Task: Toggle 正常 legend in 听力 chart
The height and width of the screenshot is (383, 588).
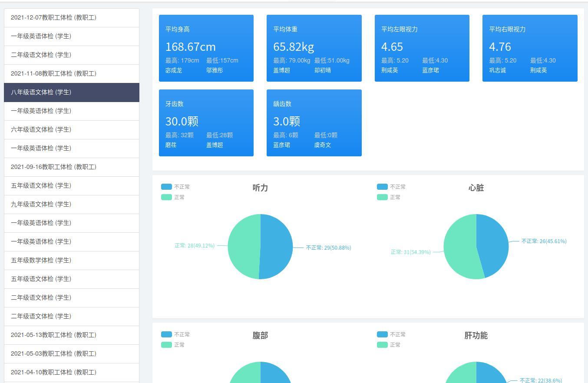Action: pyautogui.click(x=173, y=197)
